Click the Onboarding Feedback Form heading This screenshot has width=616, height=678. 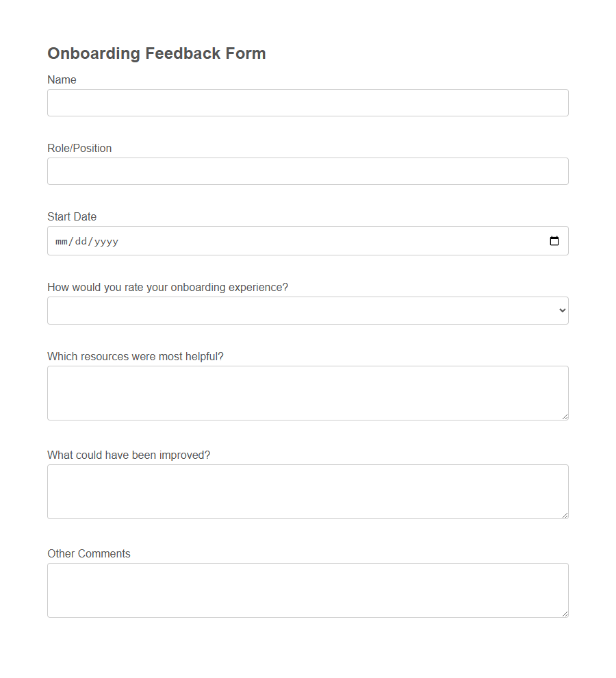point(156,53)
